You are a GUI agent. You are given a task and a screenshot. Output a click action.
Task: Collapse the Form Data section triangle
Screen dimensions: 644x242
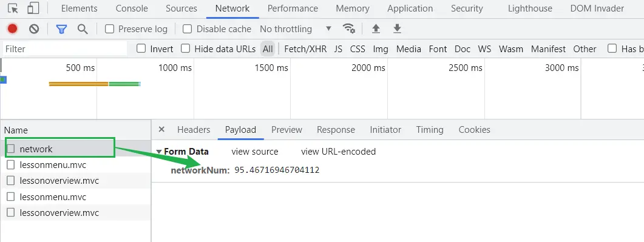tap(159, 152)
